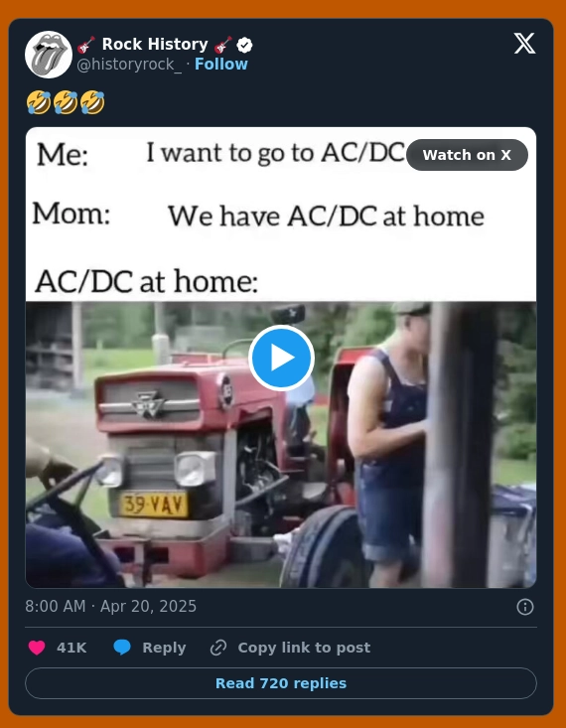566x728 pixels.
Task: Click Copy link to post text
Action: [304, 648]
